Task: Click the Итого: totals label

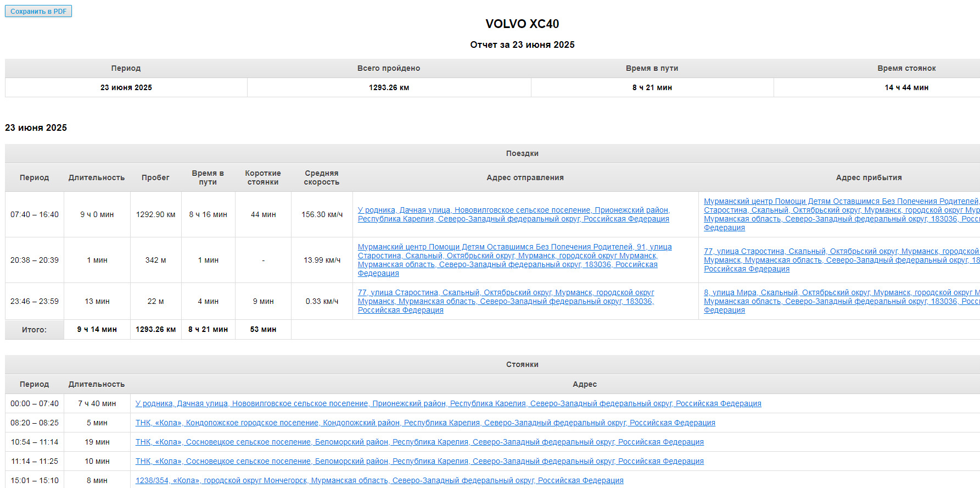Action: [35, 330]
